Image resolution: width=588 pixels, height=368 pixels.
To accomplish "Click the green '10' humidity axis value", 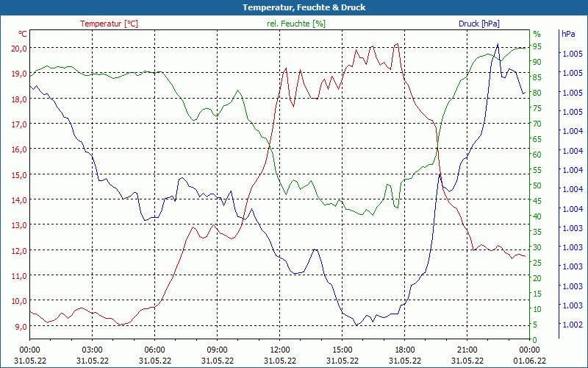I will (x=537, y=309).
